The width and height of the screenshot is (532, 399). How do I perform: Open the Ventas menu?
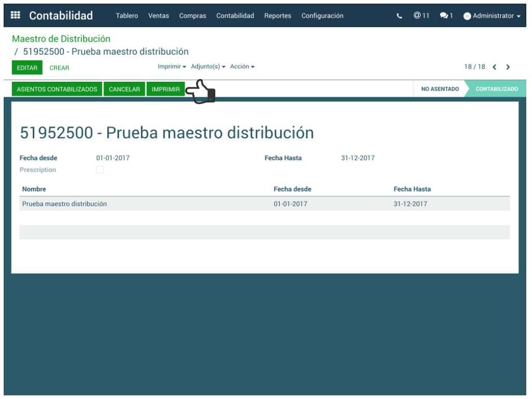coord(159,16)
